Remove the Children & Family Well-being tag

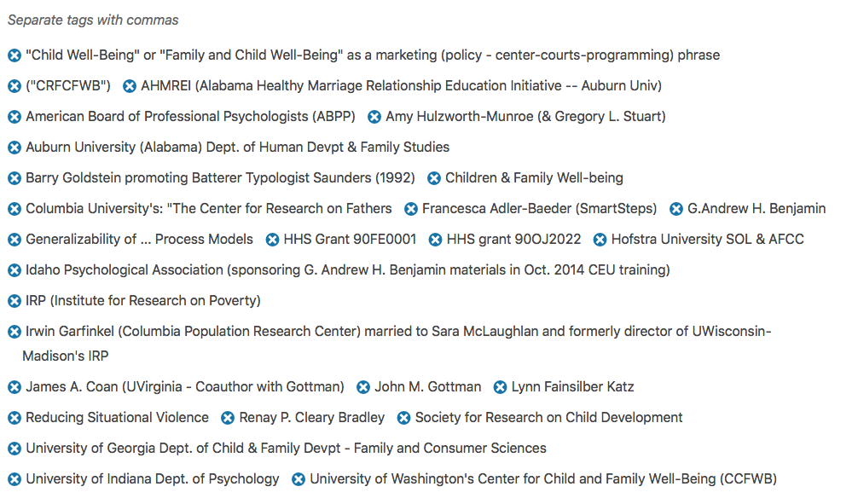click(x=434, y=178)
